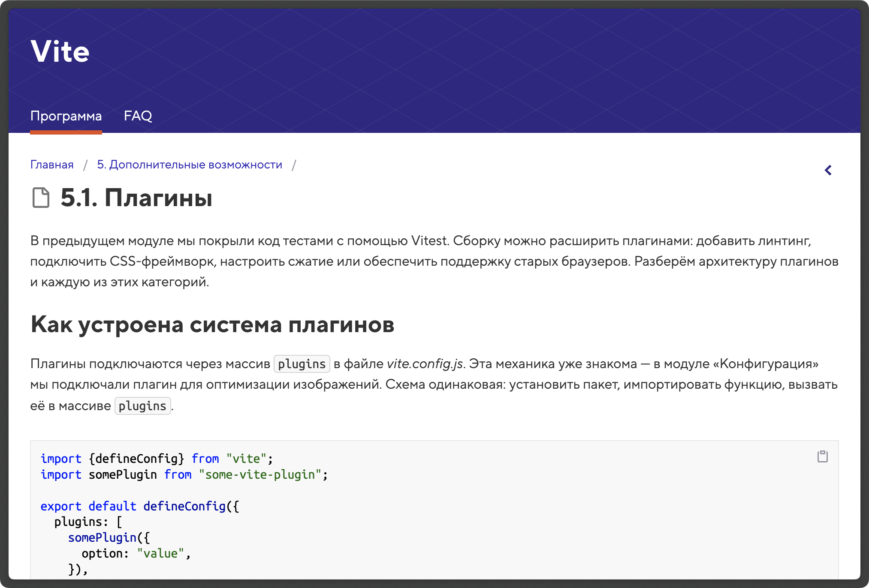
Task: Click the export default defineConfig code line
Action: [140, 506]
